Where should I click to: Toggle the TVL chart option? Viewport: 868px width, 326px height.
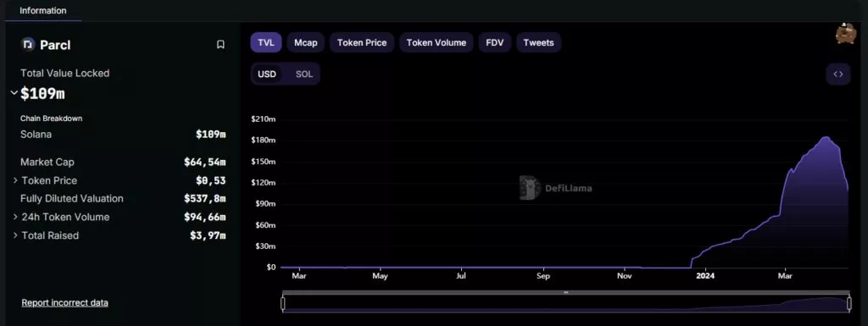pyautogui.click(x=265, y=42)
